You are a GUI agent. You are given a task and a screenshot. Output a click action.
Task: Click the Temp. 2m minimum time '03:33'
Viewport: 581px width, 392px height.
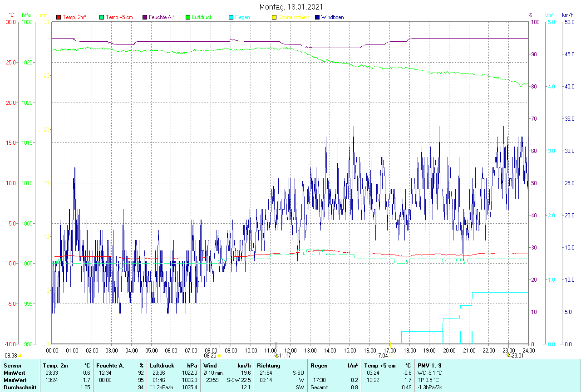52,372
